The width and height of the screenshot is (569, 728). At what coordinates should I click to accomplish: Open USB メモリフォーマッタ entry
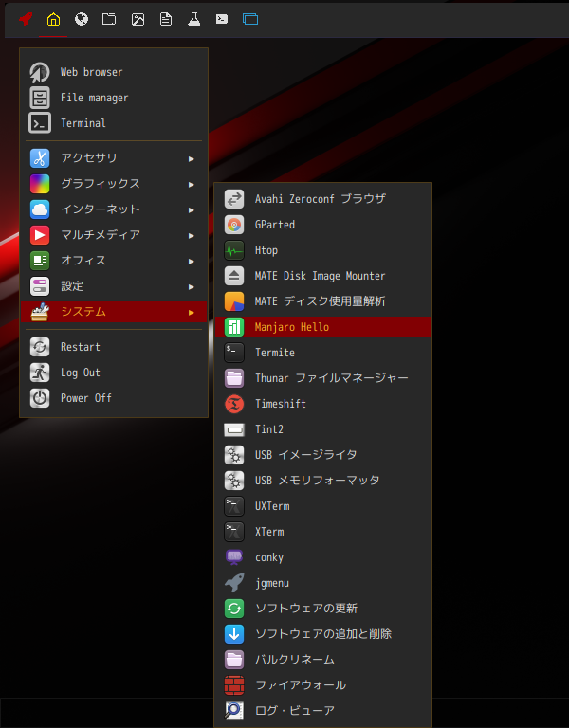click(323, 481)
